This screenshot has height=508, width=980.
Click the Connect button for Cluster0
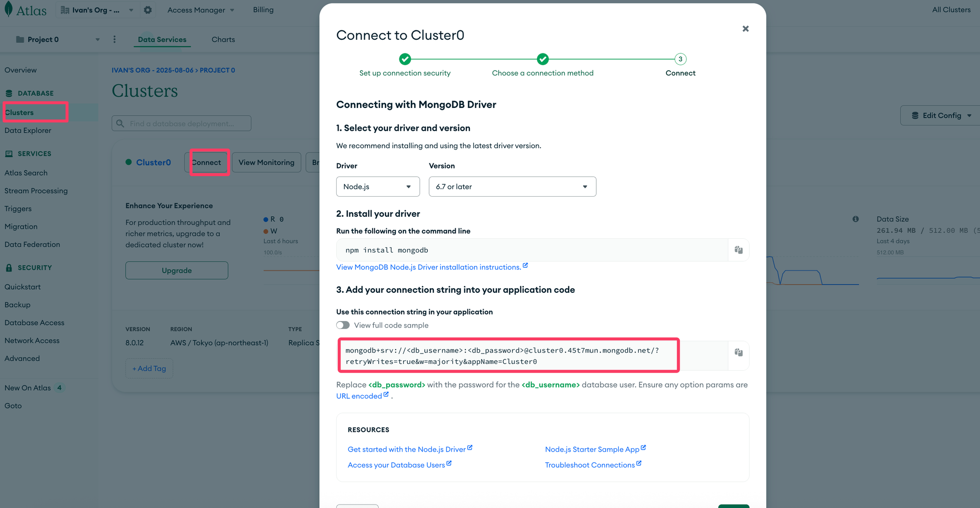point(206,162)
